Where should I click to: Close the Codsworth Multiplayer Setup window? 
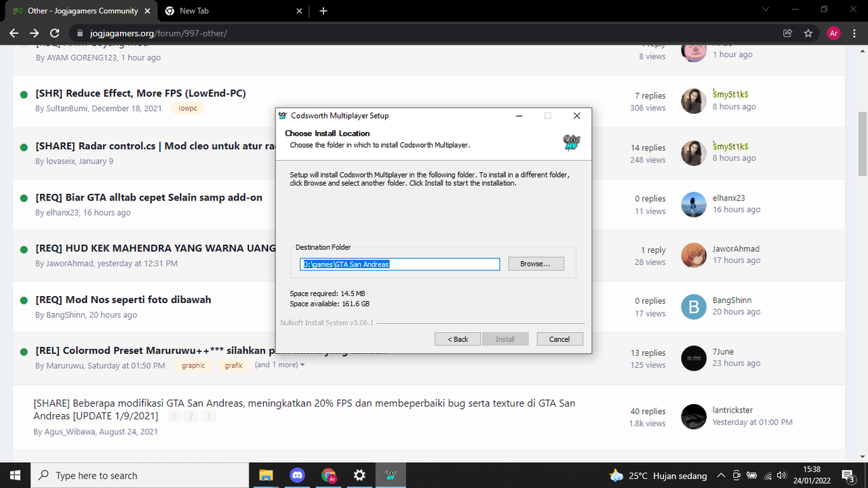click(576, 116)
